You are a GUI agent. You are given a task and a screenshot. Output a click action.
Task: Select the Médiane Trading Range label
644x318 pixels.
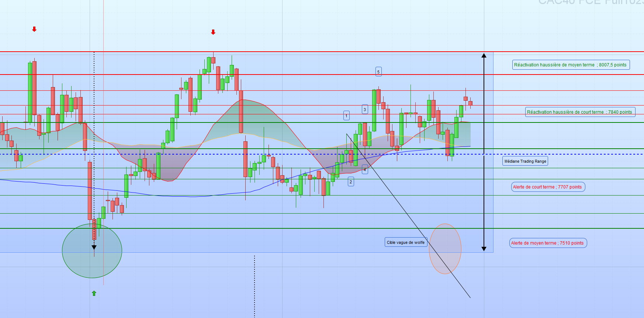[x=525, y=161]
